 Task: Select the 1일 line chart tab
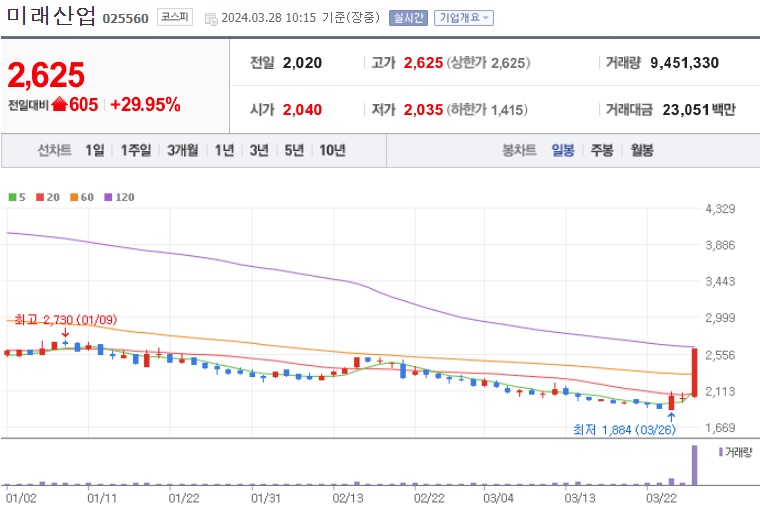[x=95, y=150]
